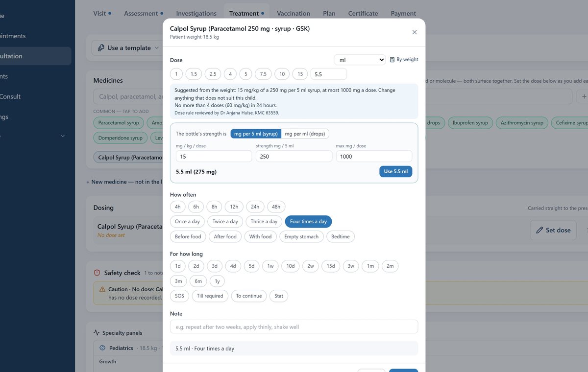Click the mg / kg / dose field

[214, 157]
